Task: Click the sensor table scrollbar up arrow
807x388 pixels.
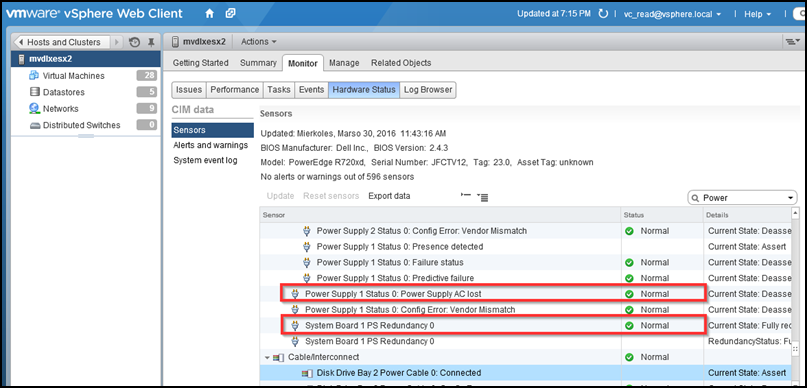Action: coord(796,213)
